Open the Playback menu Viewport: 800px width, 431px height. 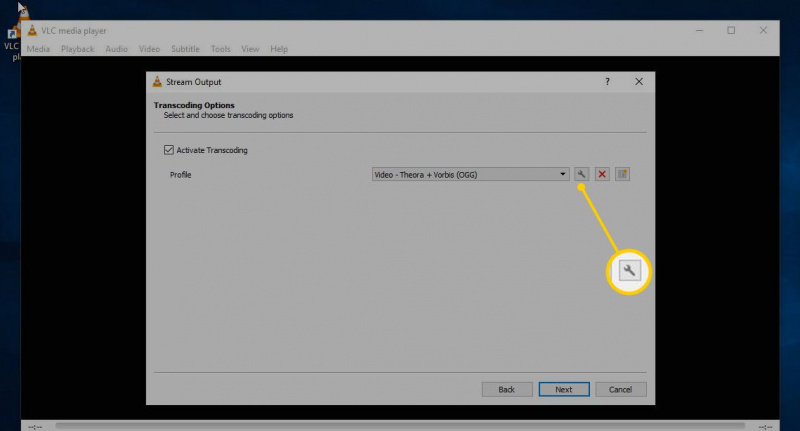[x=78, y=49]
